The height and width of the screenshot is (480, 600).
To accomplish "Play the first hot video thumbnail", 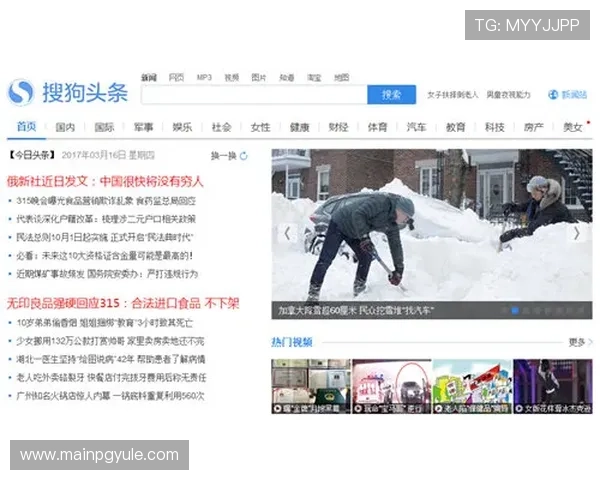I will point(311,387).
